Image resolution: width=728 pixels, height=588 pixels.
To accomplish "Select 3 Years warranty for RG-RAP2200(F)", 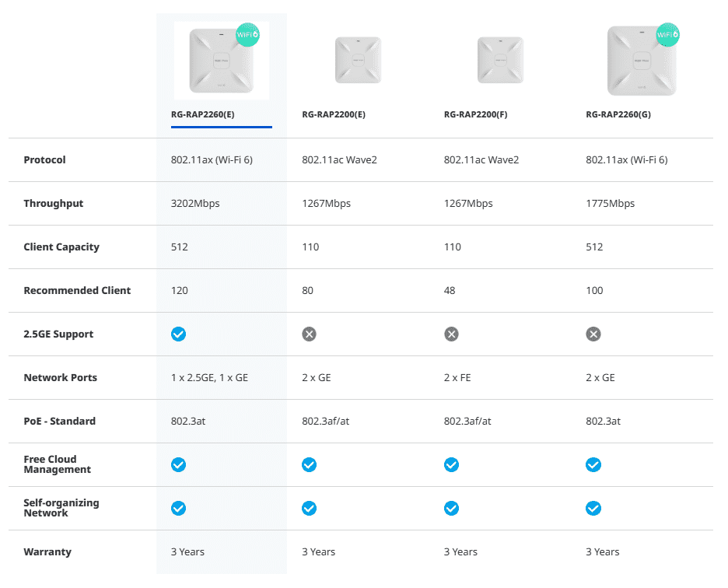I will tap(460, 551).
